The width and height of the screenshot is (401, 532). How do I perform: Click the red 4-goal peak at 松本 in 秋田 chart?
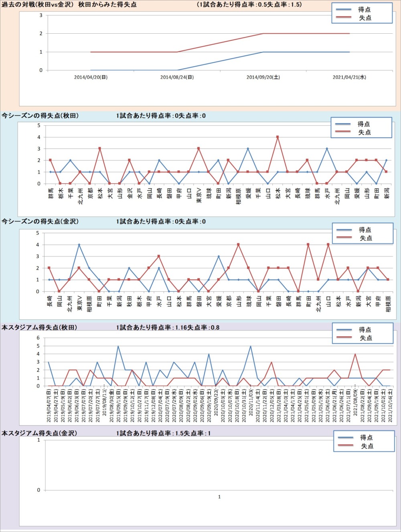(x=277, y=137)
